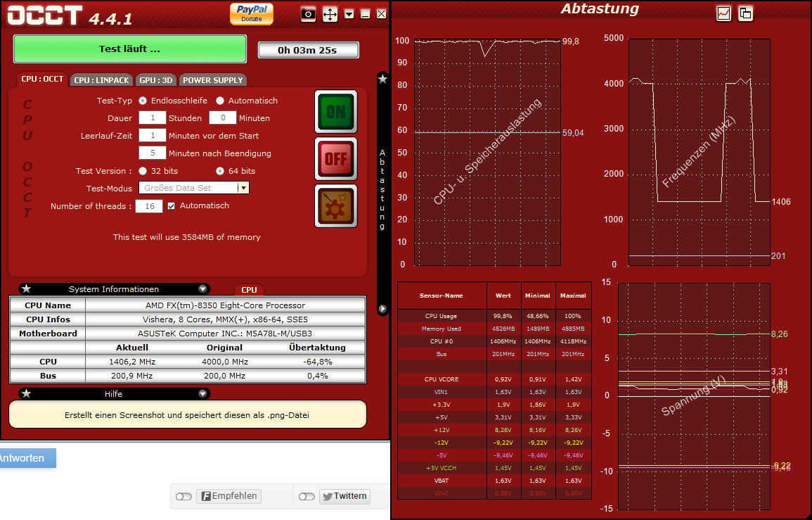The image size is (812, 520).
Task: Select the Automatisch test type radio
Action: (x=220, y=101)
